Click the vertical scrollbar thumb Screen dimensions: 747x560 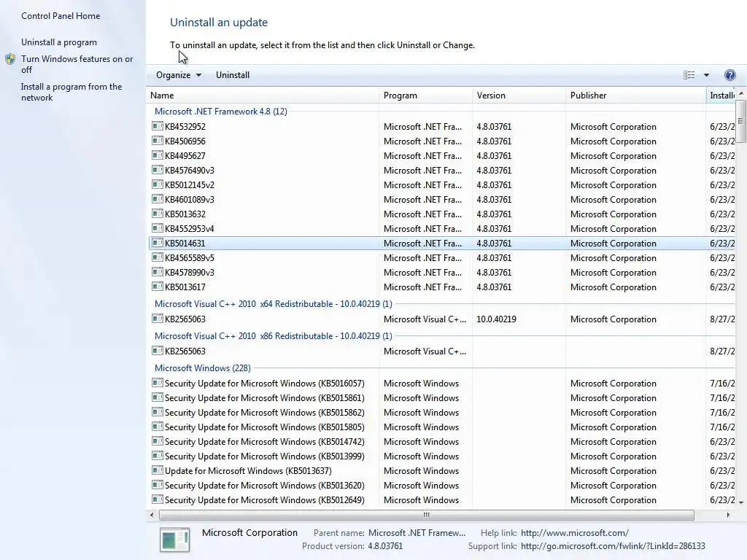tap(740, 121)
